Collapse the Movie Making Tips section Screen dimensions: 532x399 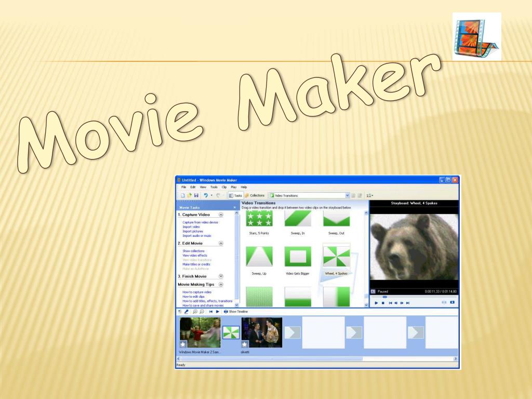pos(221,284)
